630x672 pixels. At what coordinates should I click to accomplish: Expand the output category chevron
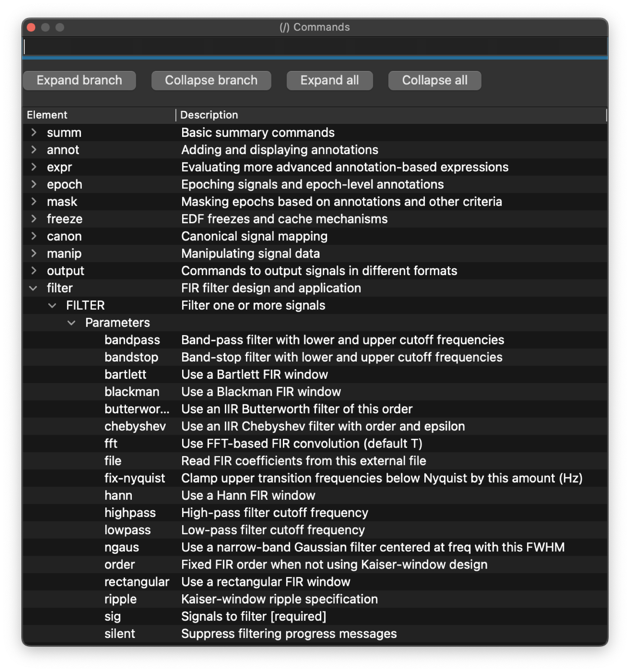pos(34,271)
